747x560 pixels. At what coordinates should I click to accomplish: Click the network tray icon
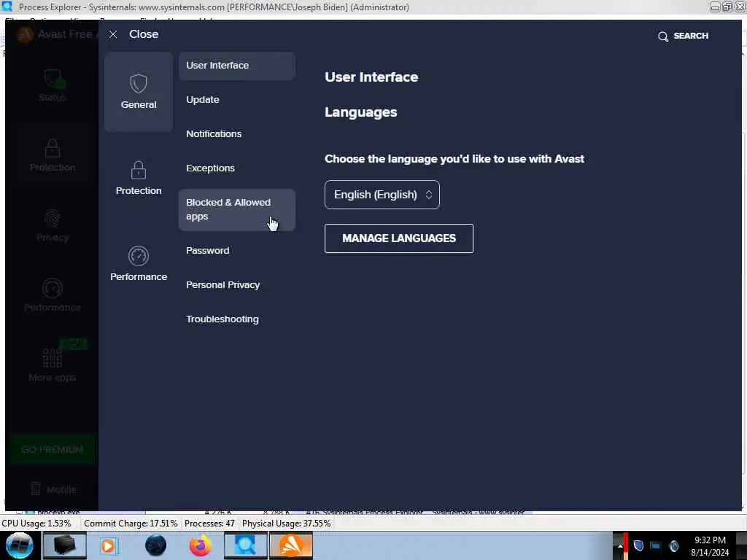pos(656,545)
